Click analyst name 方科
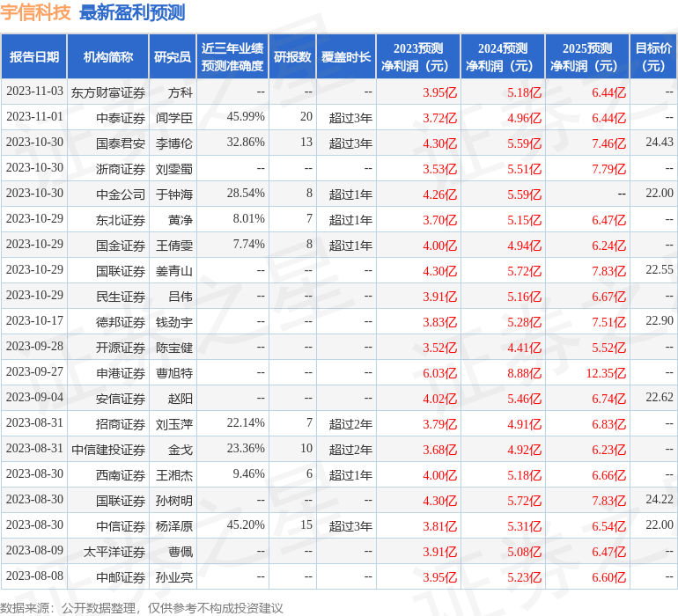The width and height of the screenshot is (678, 616). point(181,92)
